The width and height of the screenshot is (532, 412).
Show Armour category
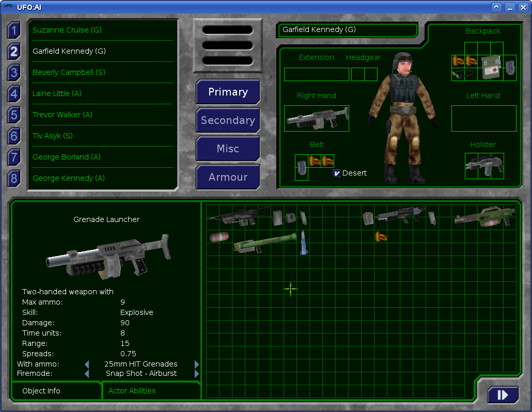pos(228,177)
